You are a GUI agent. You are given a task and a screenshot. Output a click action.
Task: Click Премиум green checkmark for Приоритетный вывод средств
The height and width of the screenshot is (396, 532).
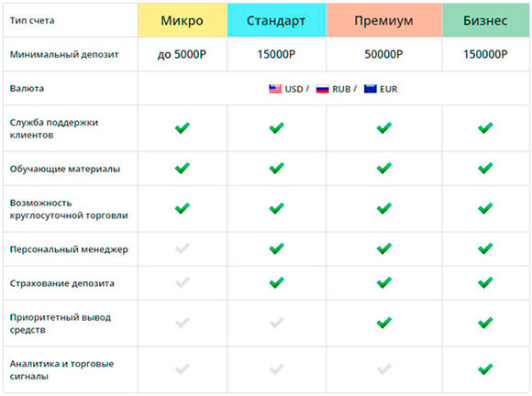coord(384,323)
